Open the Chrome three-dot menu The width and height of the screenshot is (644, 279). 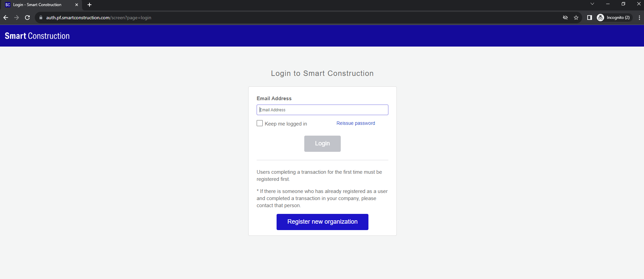[639, 18]
